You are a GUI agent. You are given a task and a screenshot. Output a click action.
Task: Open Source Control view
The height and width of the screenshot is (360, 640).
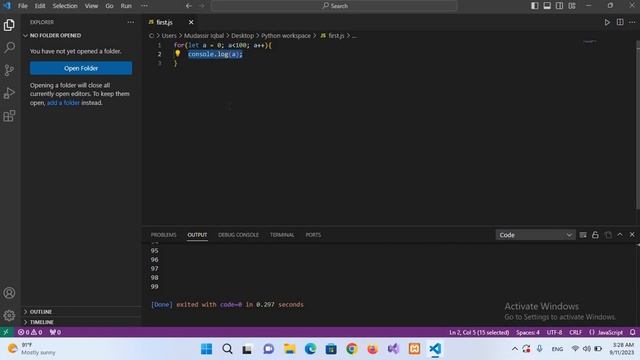click(9, 70)
